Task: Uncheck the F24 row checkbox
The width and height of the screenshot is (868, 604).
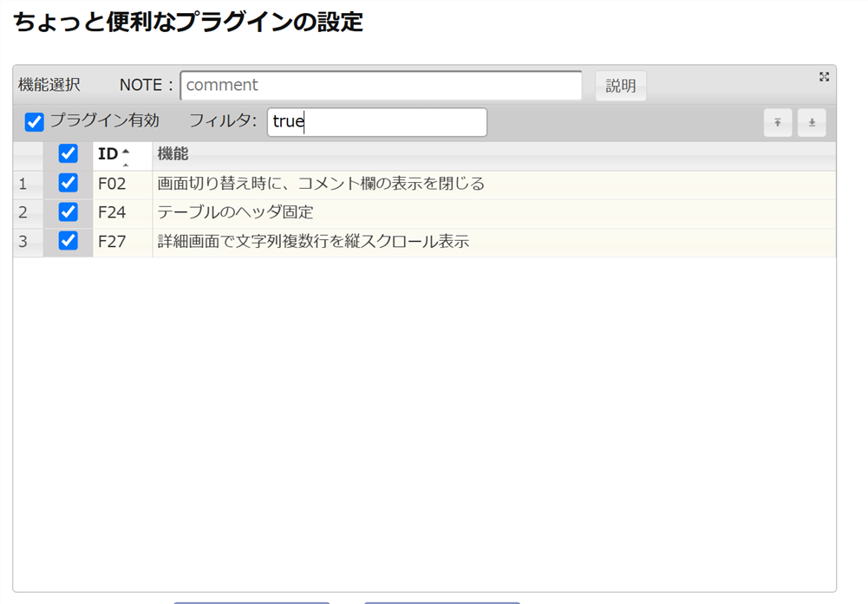Action: click(69, 211)
